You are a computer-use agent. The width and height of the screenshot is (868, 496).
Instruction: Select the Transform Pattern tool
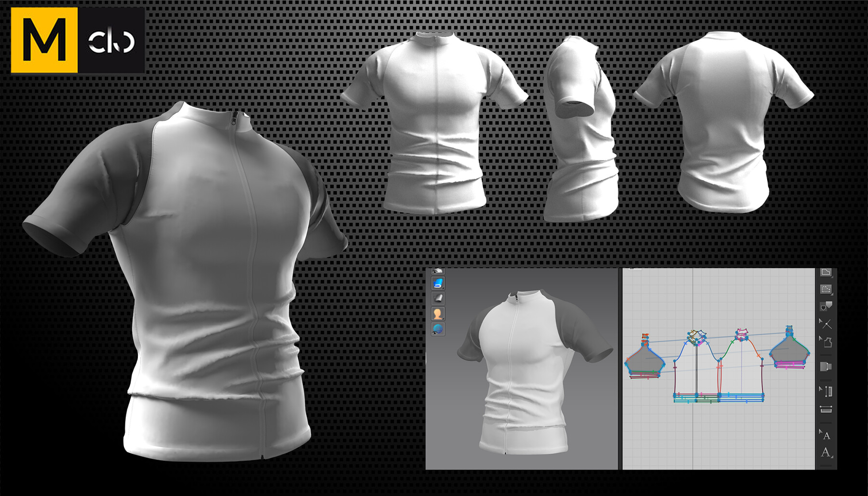pyautogui.click(x=826, y=272)
